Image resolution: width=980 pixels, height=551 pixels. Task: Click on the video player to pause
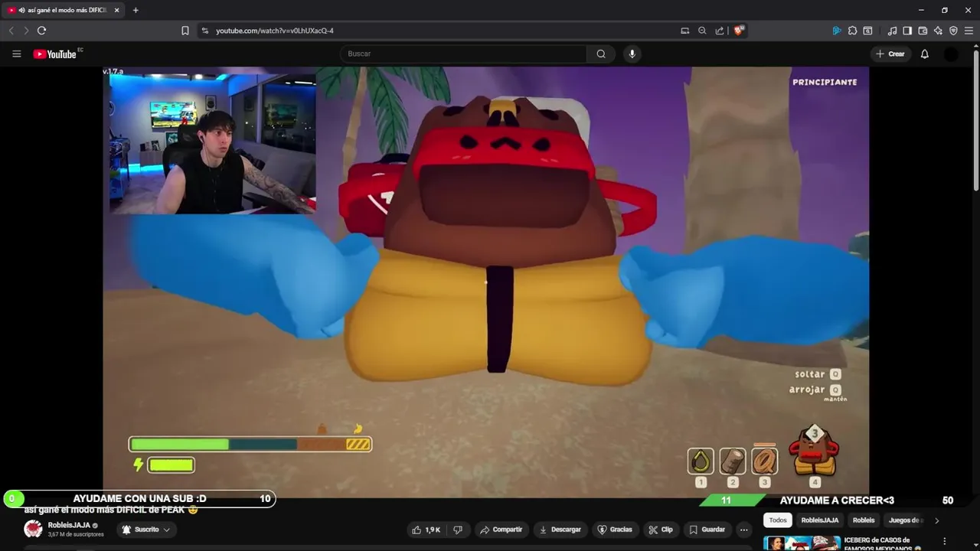pos(486,283)
